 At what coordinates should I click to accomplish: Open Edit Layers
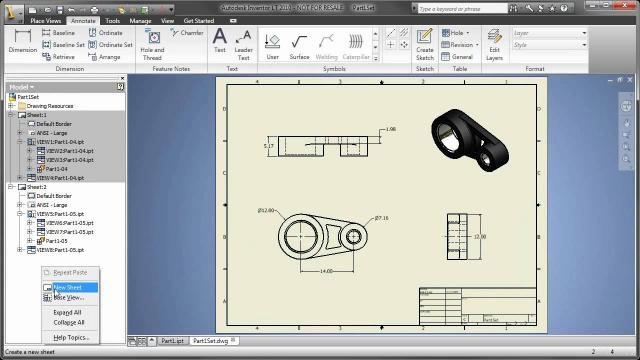494,45
